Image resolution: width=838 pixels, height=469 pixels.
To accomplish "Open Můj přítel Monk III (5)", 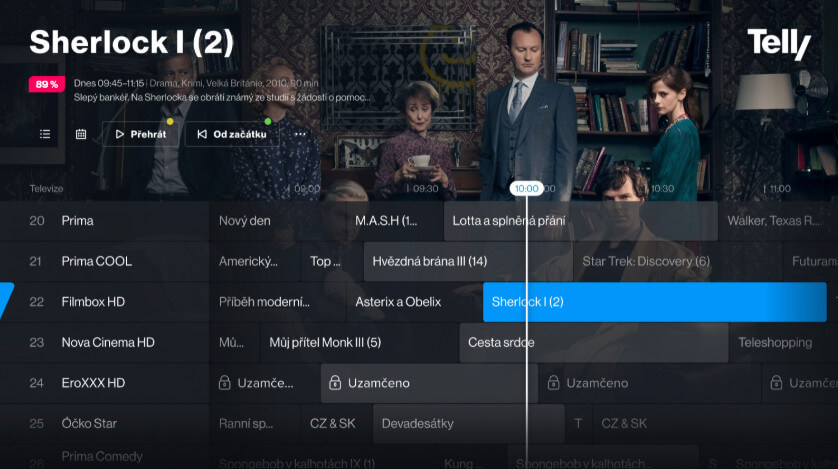I will point(359,342).
